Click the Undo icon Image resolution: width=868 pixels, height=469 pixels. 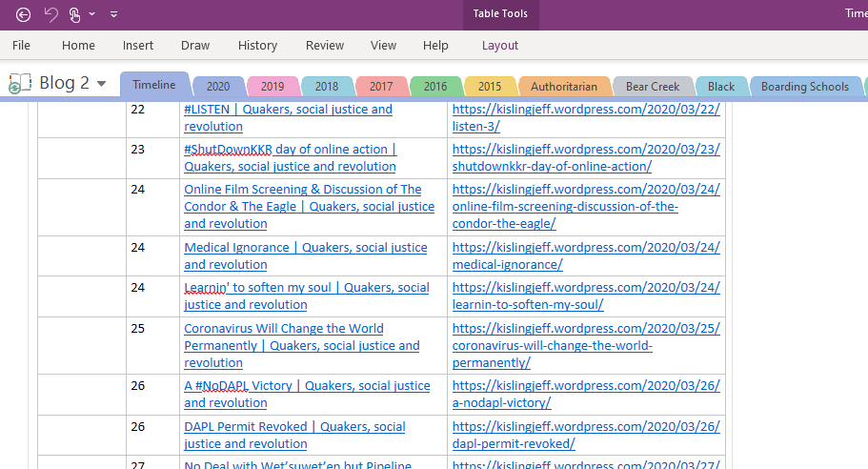(x=50, y=14)
